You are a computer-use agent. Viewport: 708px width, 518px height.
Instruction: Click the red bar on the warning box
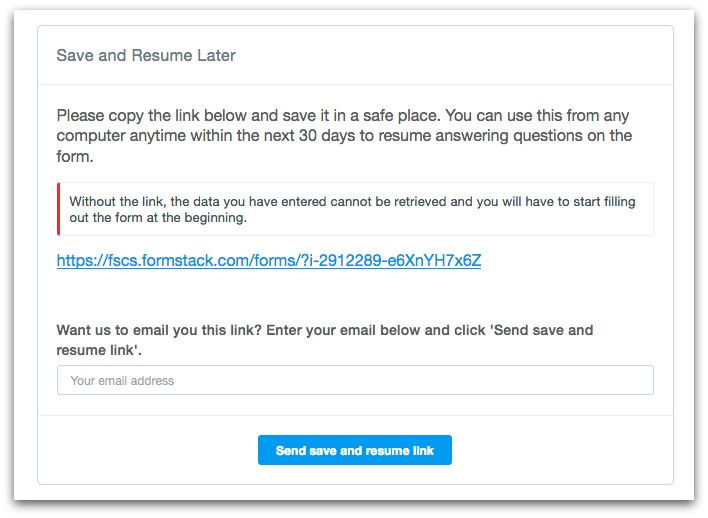pos(59,209)
